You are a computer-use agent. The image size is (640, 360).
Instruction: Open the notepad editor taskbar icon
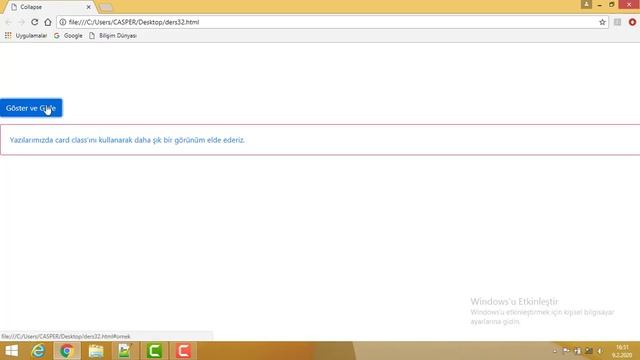[x=125, y=351]
